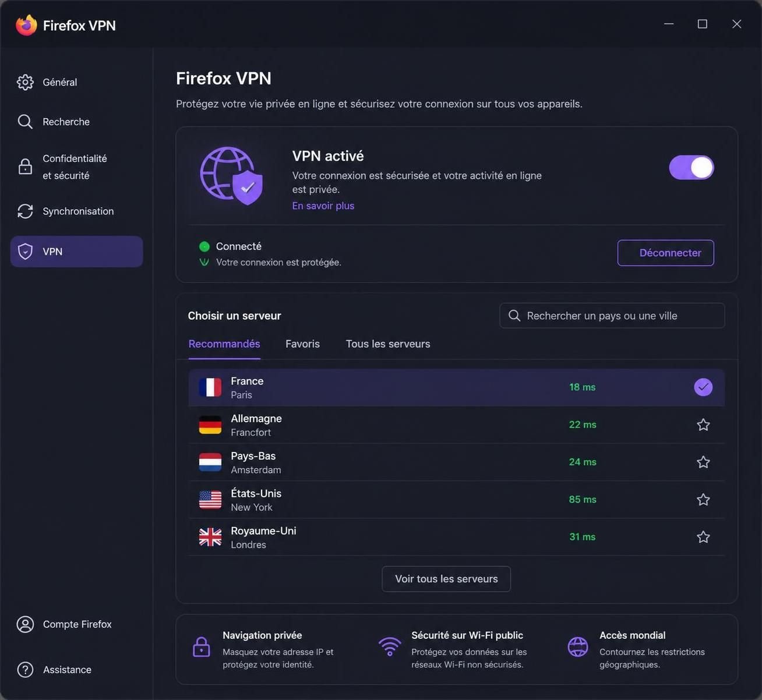This screenshot has height=700, width=762.
Task: Click the Pays-Bas flag icon
Action: pyautogui.click(x=210, y=462)
